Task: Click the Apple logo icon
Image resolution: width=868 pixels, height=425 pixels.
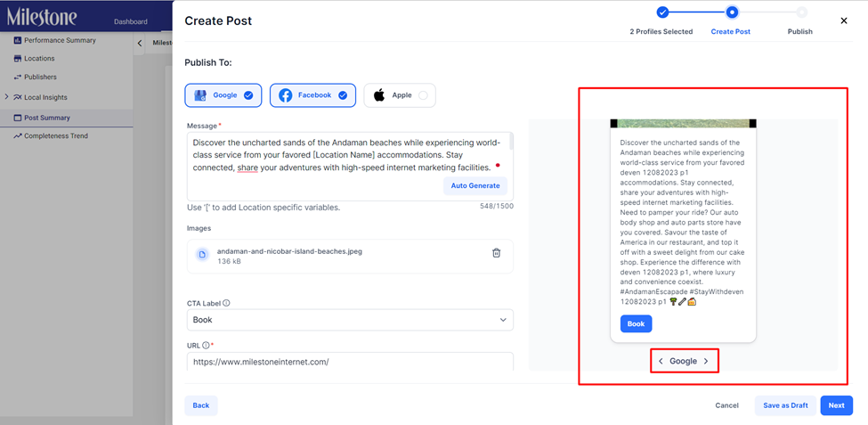Action: point(379,95)
